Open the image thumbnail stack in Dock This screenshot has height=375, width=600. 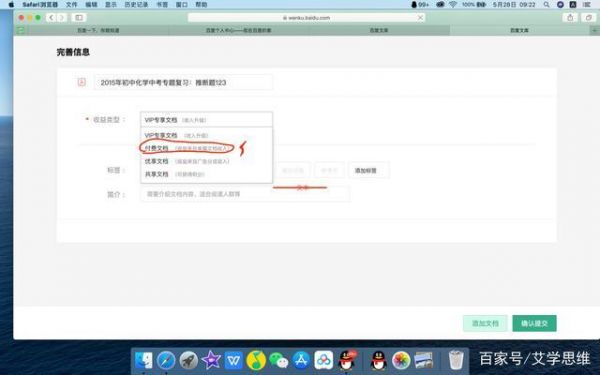pos(424,360)
